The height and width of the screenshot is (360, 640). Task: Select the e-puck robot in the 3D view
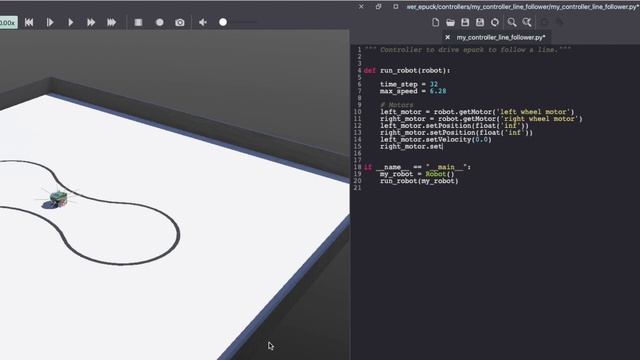[x=58, y=198]
